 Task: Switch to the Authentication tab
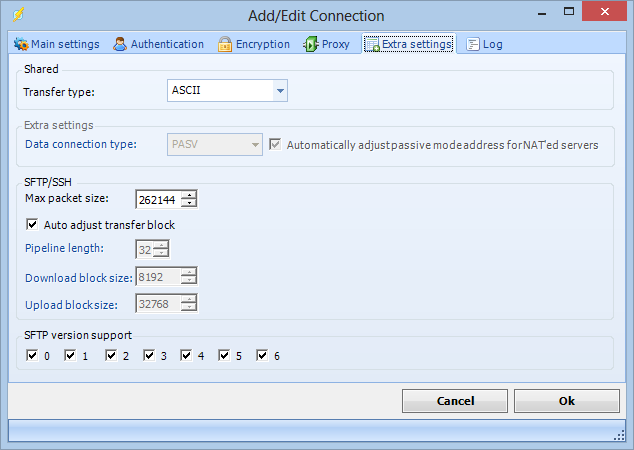[158, 44]
